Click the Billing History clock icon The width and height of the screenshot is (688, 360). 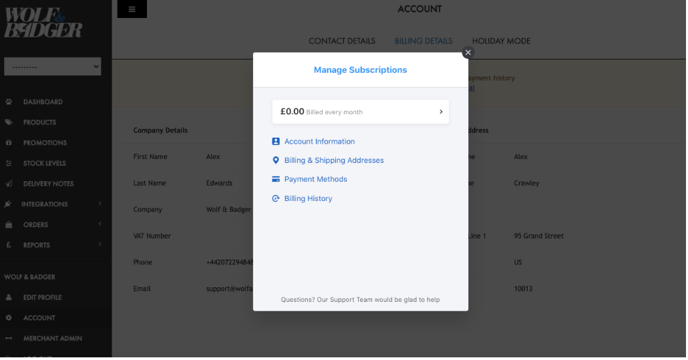pyautogui.click(x=276, y=198)
